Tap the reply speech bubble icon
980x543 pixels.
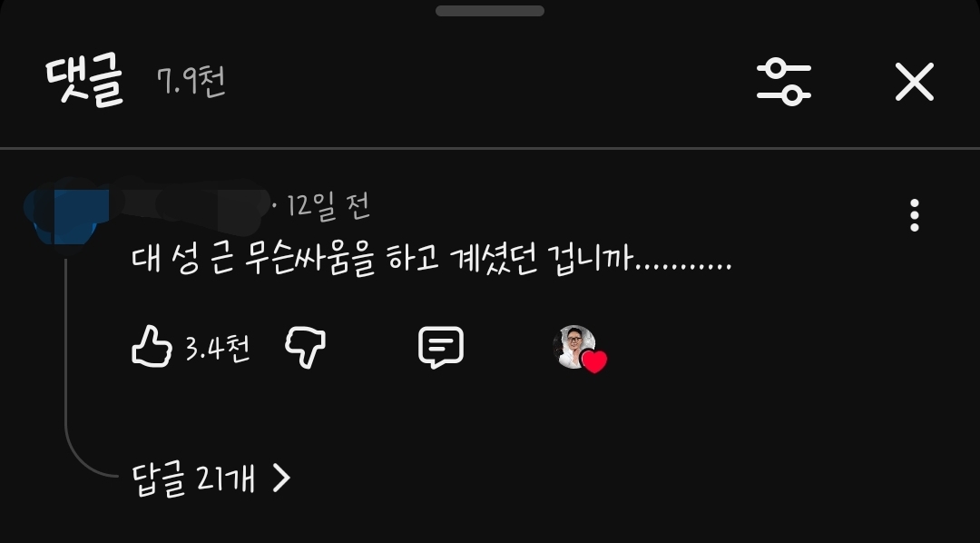click(441, 347)
